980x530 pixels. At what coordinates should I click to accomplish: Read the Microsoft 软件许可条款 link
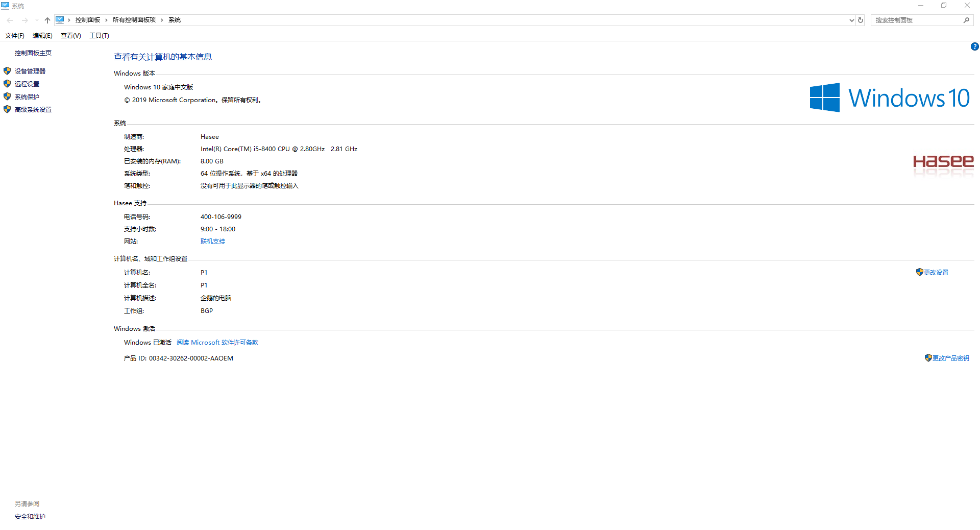tap(217, 343)
